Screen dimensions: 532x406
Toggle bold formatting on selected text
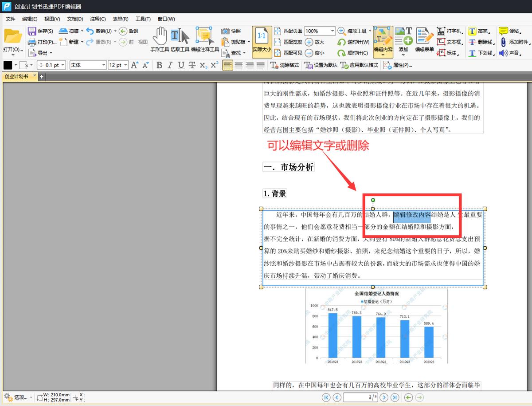159,65
